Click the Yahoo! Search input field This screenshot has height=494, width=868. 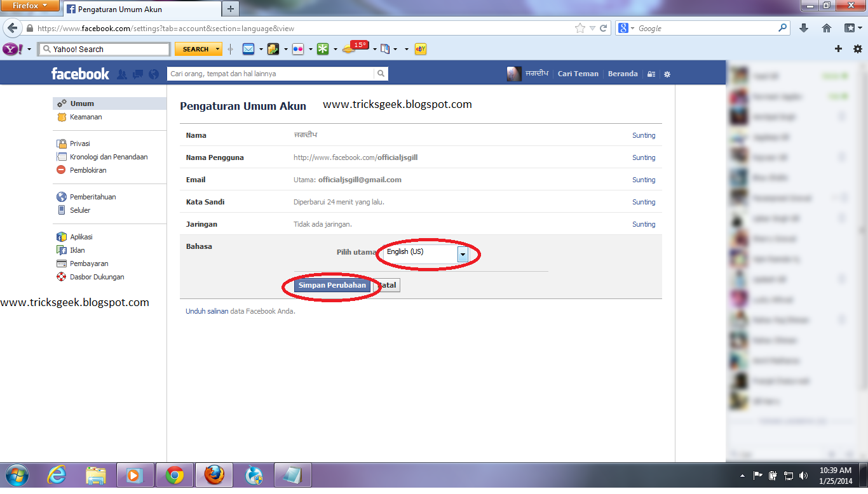tap(104, 49)
